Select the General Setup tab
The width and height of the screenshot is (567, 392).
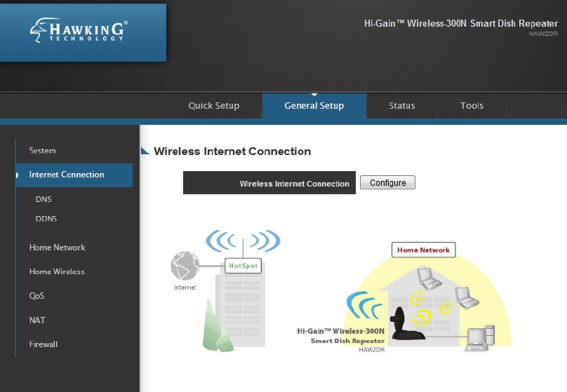click(314, 106)
